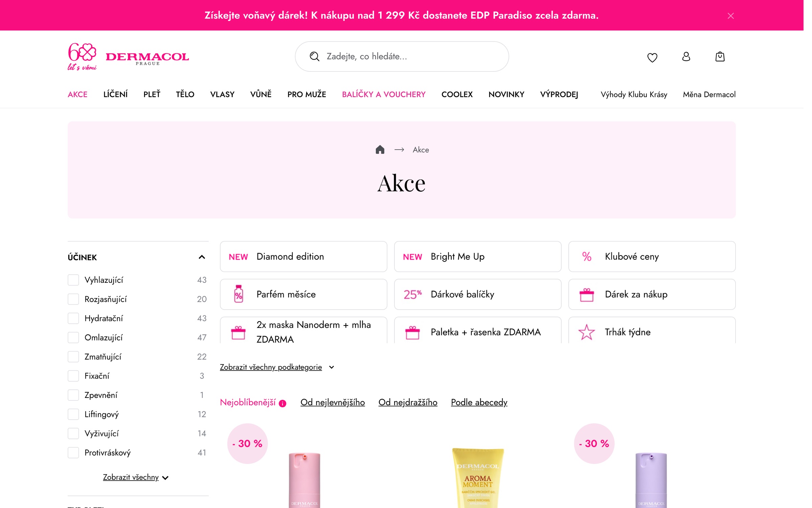Focus the search input field

pos(402,57)
